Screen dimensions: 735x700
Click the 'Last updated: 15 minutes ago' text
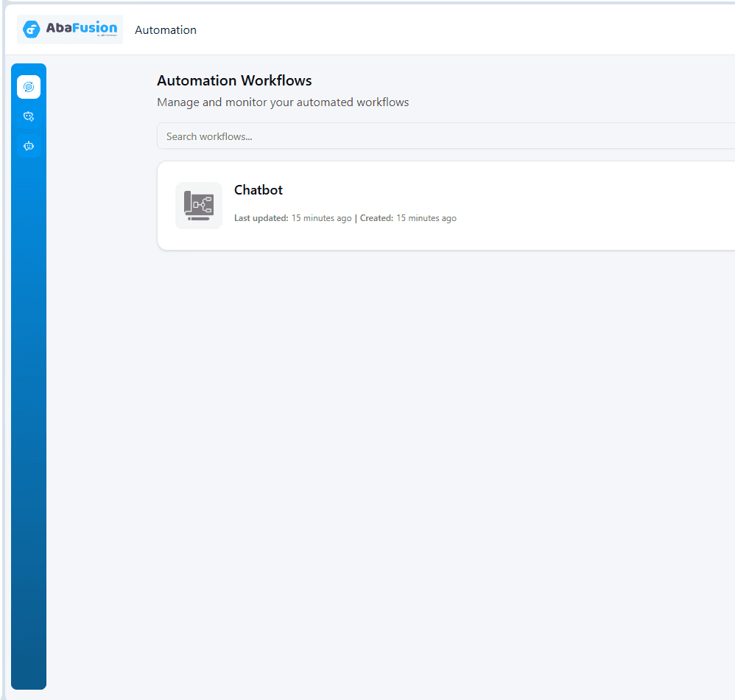tap(292, 218)
